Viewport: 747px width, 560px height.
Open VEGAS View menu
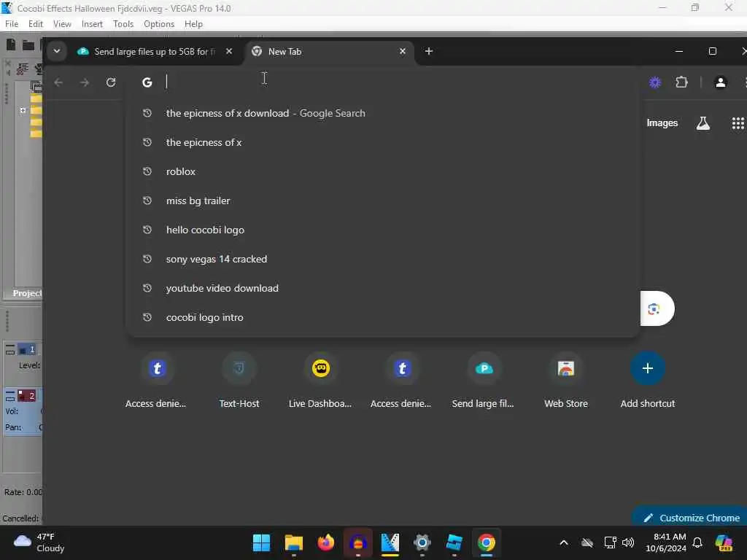tap(62, 24)
